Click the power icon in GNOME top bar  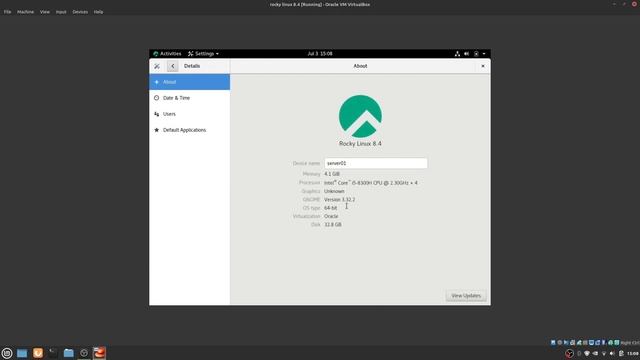click(476, 53)
